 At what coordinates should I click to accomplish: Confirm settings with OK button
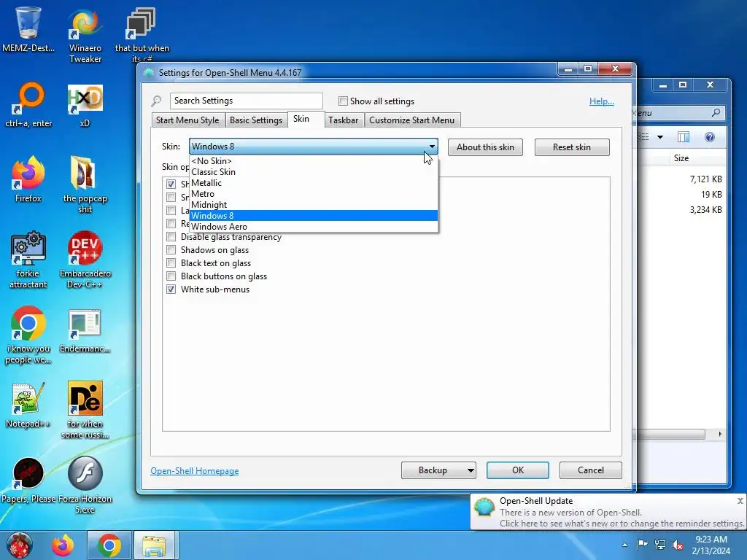coord(518,470)
